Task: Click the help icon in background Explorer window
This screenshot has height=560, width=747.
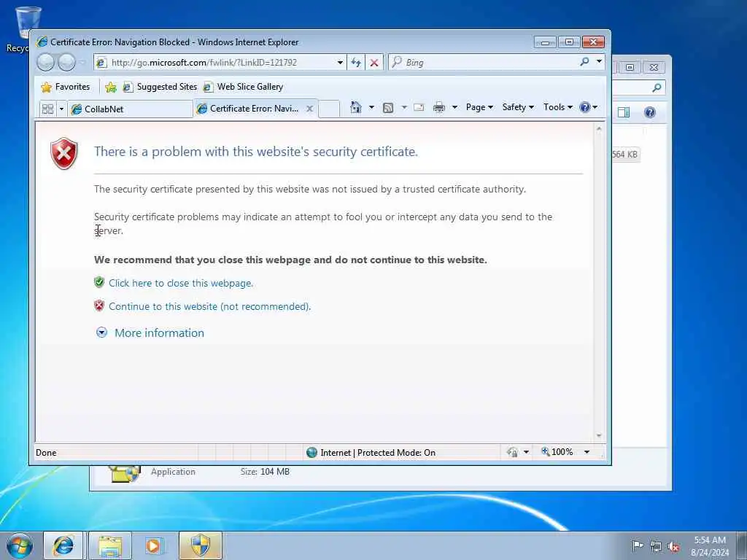Action: (650, 112)
